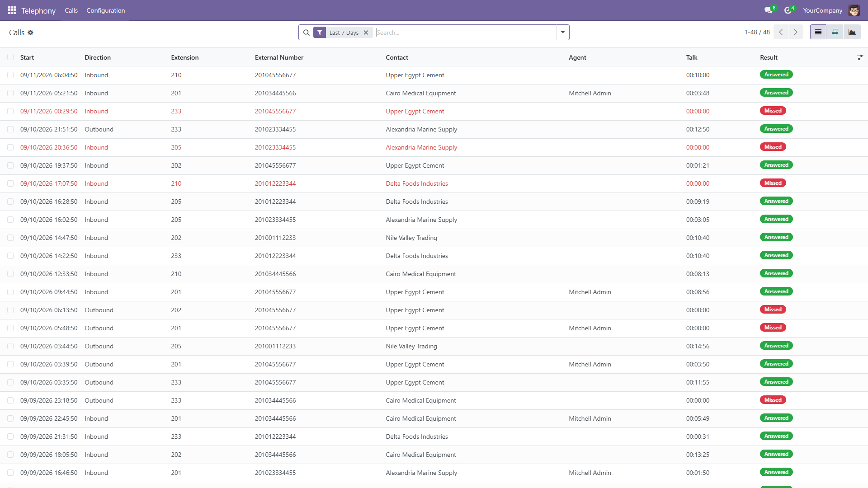The image size is (868, 488).
Task: Focus the Search input field
Action: 466,33
